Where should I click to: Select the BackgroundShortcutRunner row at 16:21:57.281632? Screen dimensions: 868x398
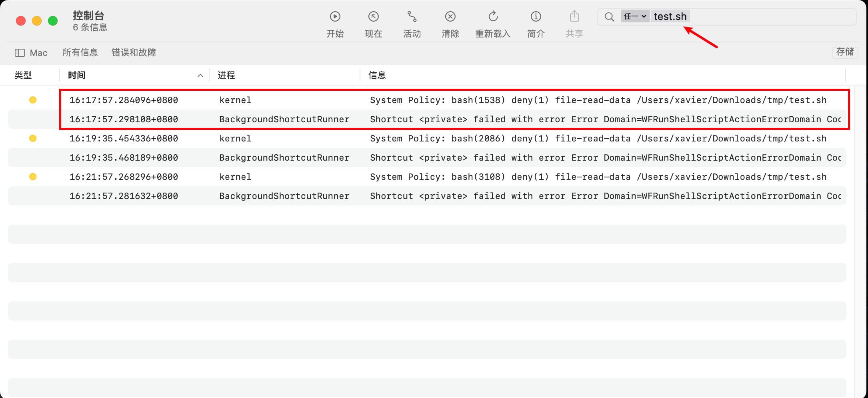(x=427, y=196)
